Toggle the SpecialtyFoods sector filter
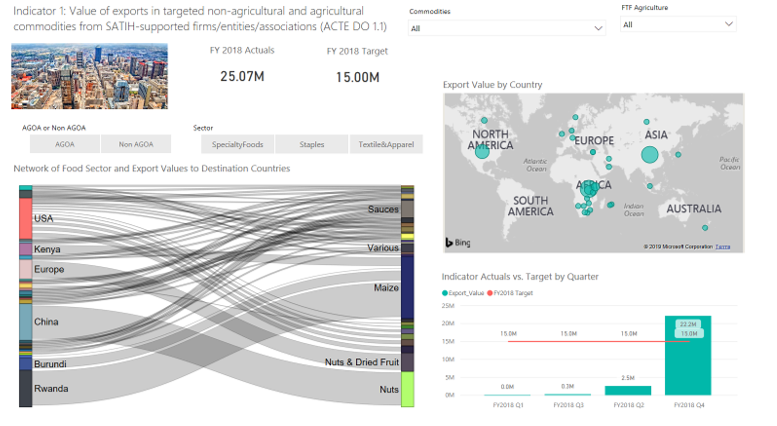The image size is (777, 426). pyautogui.click(x=237, y=144)
